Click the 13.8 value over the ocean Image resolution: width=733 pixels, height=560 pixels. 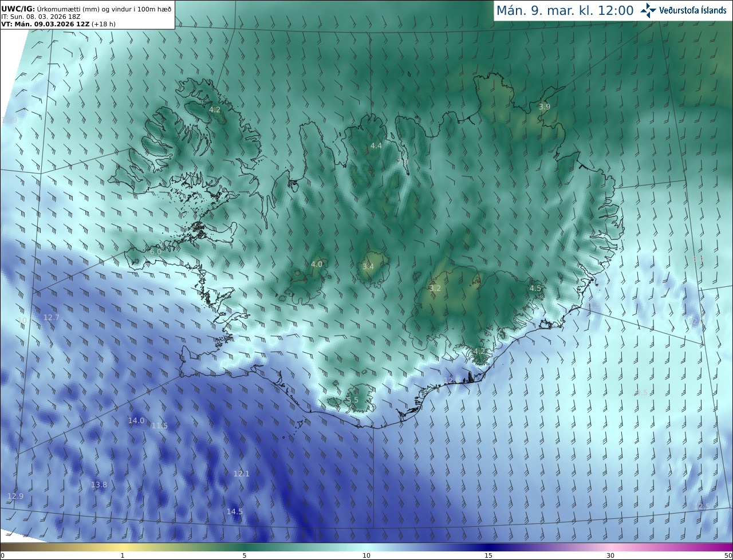[x=99, y=484]
